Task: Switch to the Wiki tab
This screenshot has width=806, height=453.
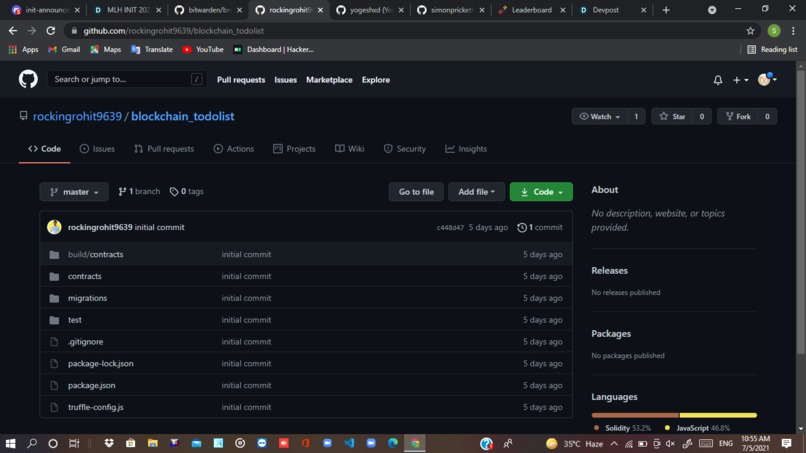Action: pos(350,149)
